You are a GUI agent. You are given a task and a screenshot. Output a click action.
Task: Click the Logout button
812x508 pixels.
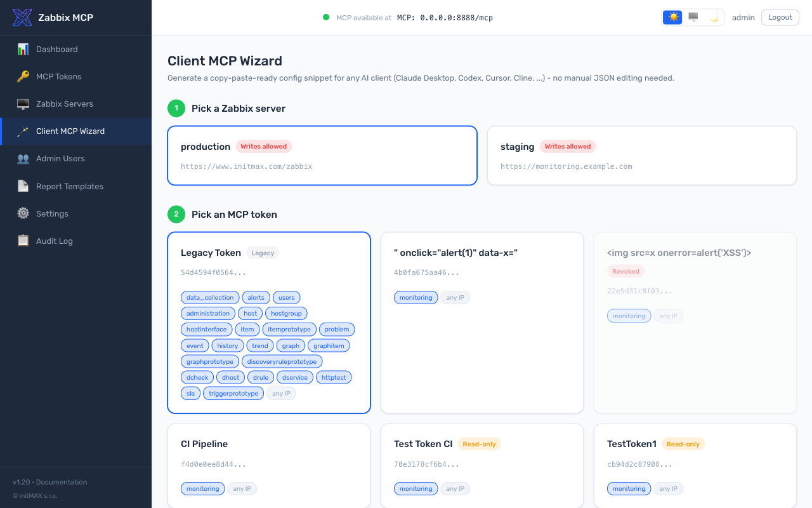pos(780,17)
